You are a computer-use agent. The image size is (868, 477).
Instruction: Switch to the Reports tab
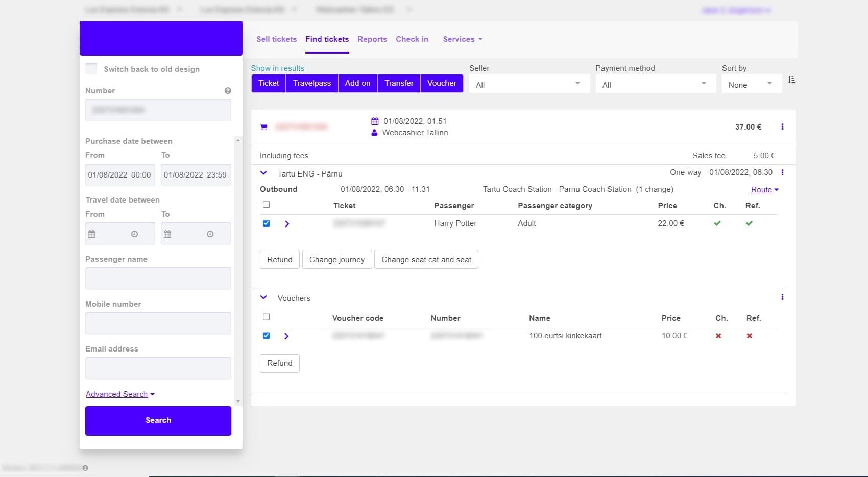(x=372, y=39)
